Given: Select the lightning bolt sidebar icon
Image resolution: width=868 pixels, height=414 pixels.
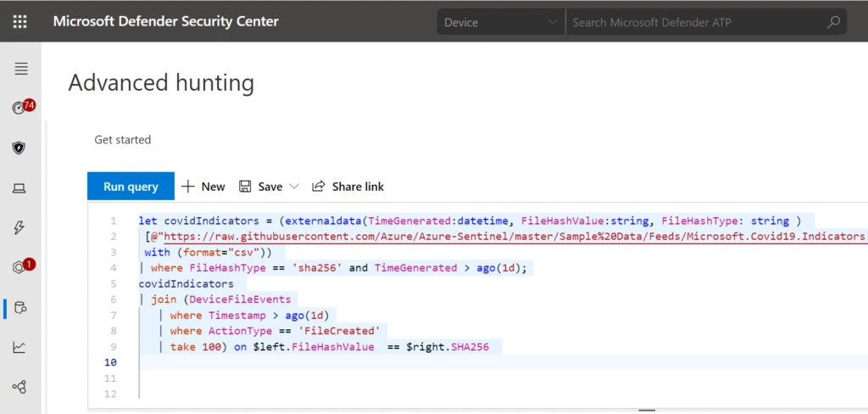Looking at the screenshot, I should click(19, 227).
